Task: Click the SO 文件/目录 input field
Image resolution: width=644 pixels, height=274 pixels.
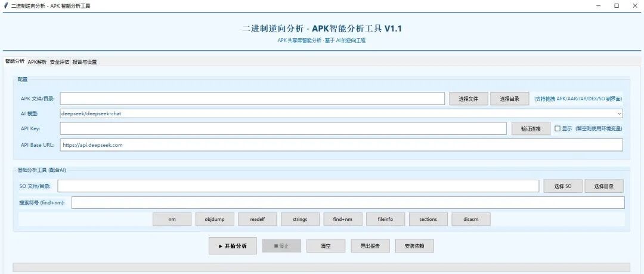Action: (x=298, y=186)
